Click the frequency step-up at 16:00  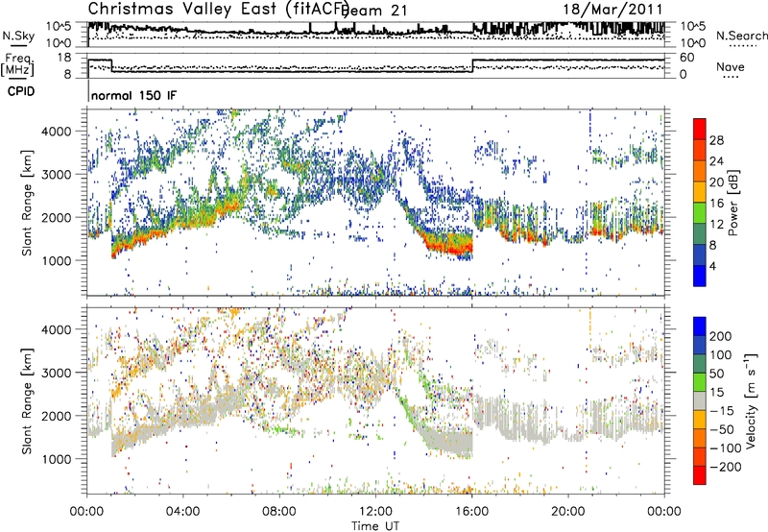point(472,65)
